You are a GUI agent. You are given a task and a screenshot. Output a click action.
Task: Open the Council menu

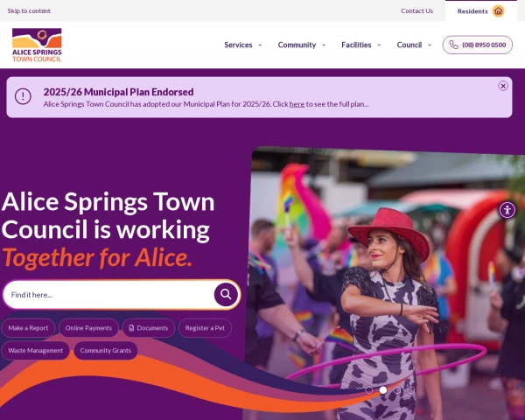(x=414, y=45)
